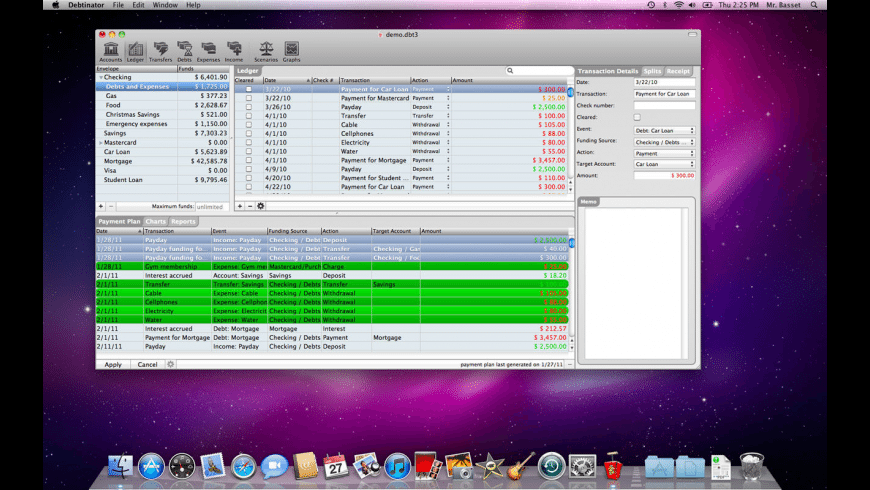The image size is (870, 490).
Task: Open the Accounts toolbar icon
Action: click(x=110, y=49)
